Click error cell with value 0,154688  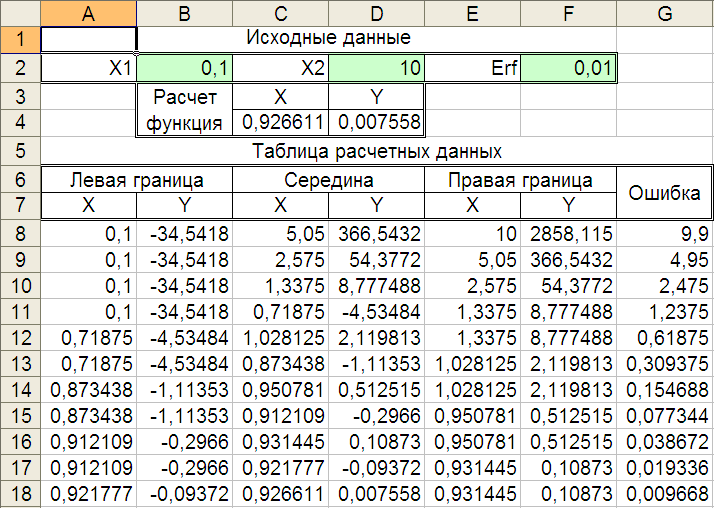(665, 389)
